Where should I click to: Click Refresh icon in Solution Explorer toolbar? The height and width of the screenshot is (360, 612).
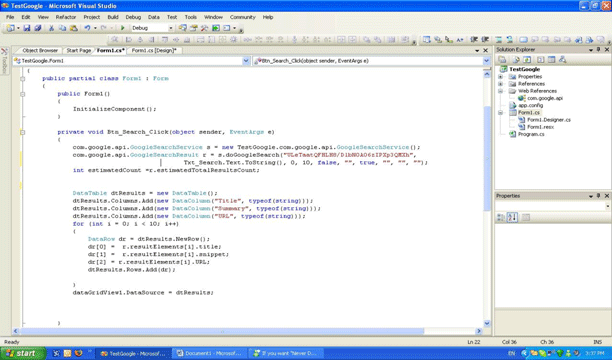[x=527, y=60]
